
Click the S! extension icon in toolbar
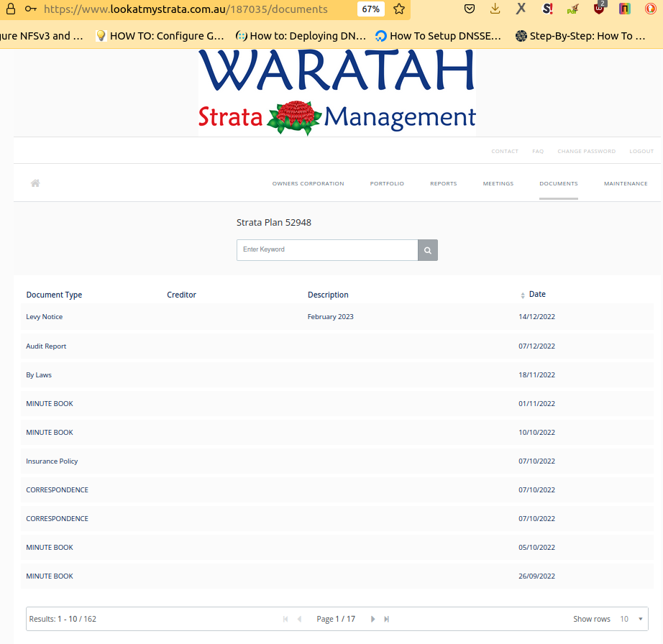(547, 9)
